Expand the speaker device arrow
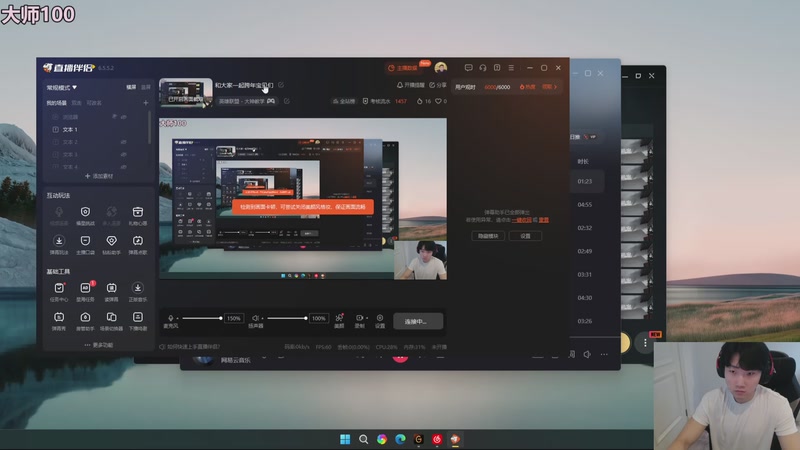Screen dimensions: 800x450 pos(262,318)
